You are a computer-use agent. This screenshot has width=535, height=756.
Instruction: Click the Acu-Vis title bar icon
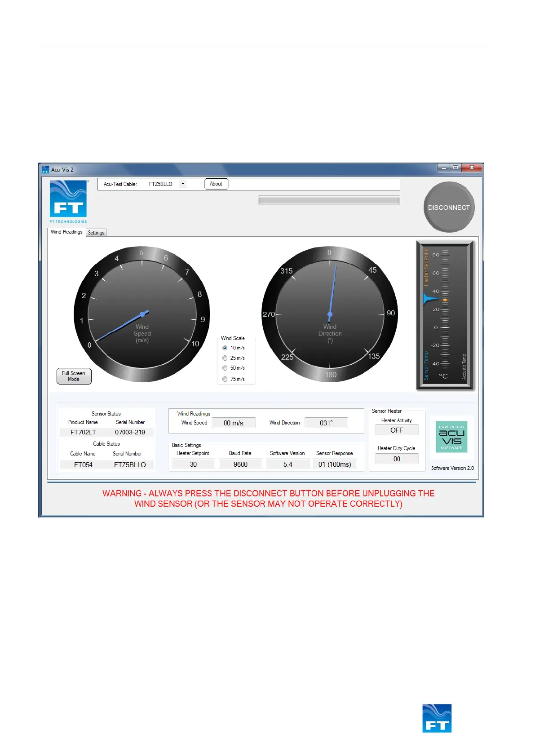pyautogui.click(x=45, y=170)
